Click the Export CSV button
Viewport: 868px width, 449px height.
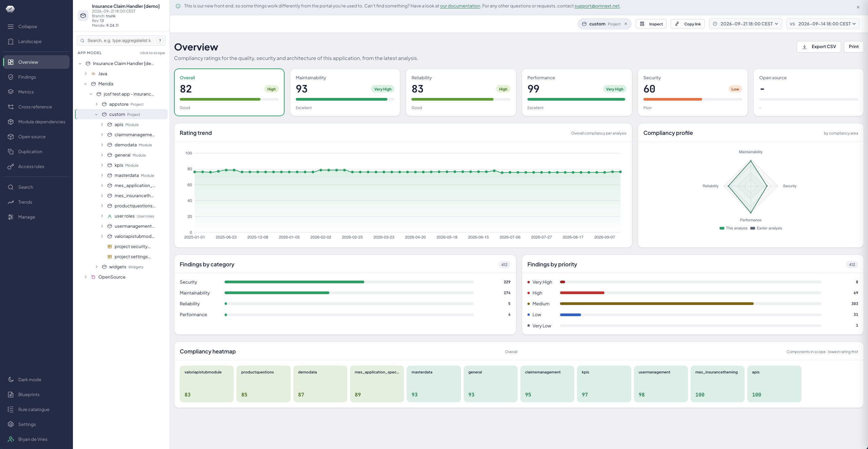tap(819, 47)
